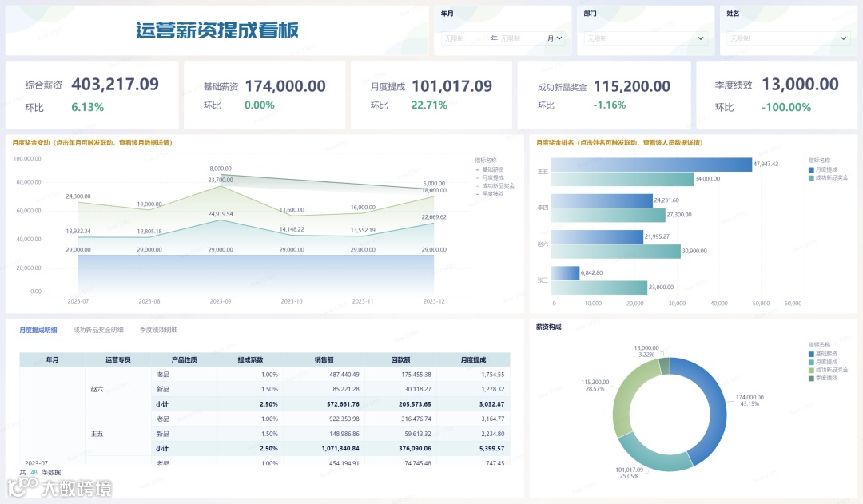The image size is (863, 504).
Task: Click the 成功新品奖金 KPI value 115,200.00
Action: (x=632, y=86)
